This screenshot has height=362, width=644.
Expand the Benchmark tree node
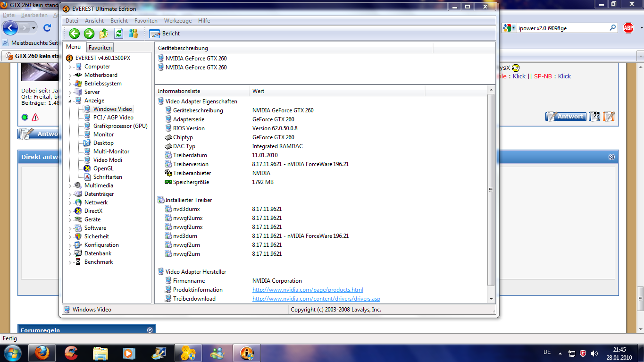click(70, 262)
